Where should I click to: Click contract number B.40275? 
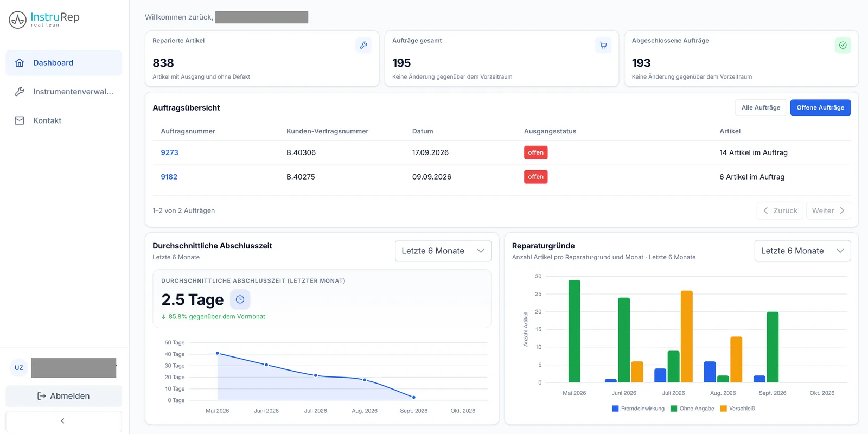pyautogui.click(x=301, y=177)
